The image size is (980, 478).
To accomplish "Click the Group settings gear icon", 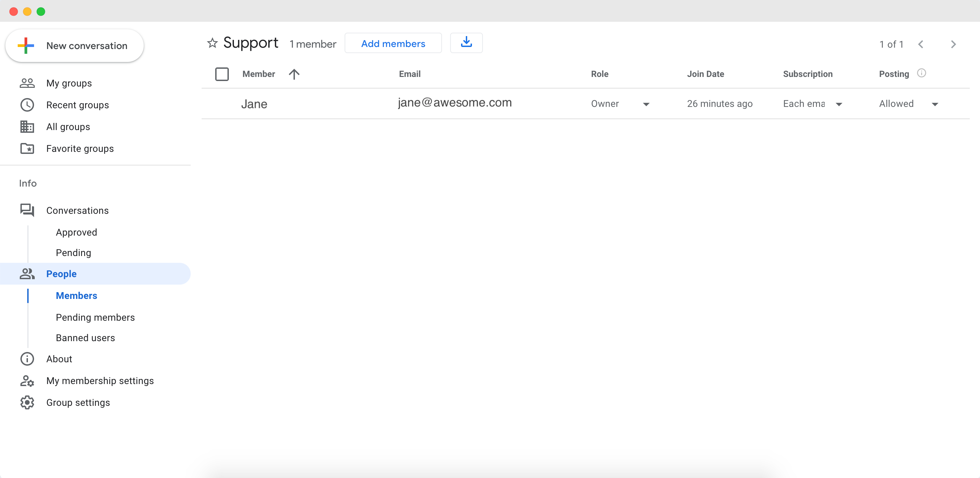I will tap(27, 402).
